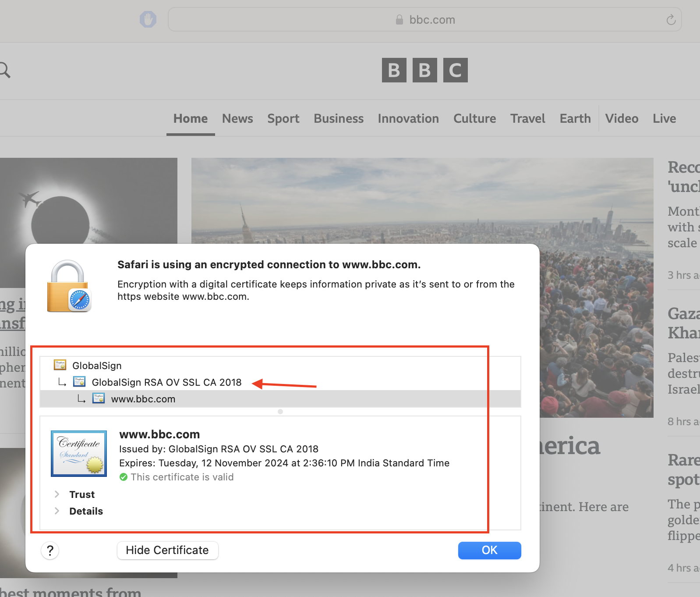
Task: Click the GlobalSign RSA OV SSL CA certificate icon
Action: click(x=79, y=381)
